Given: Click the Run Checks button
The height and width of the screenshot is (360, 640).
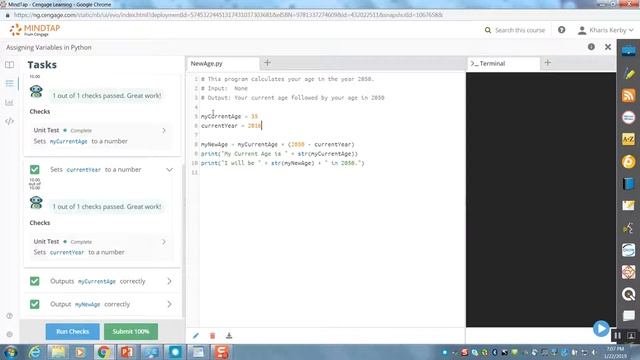Looking at the screenshot, I should (72, 331).
